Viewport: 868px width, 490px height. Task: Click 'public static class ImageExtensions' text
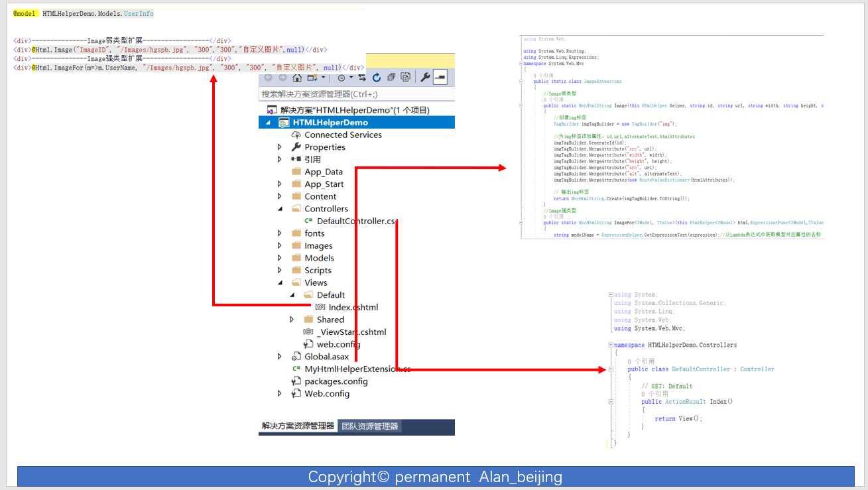(578, 81)
